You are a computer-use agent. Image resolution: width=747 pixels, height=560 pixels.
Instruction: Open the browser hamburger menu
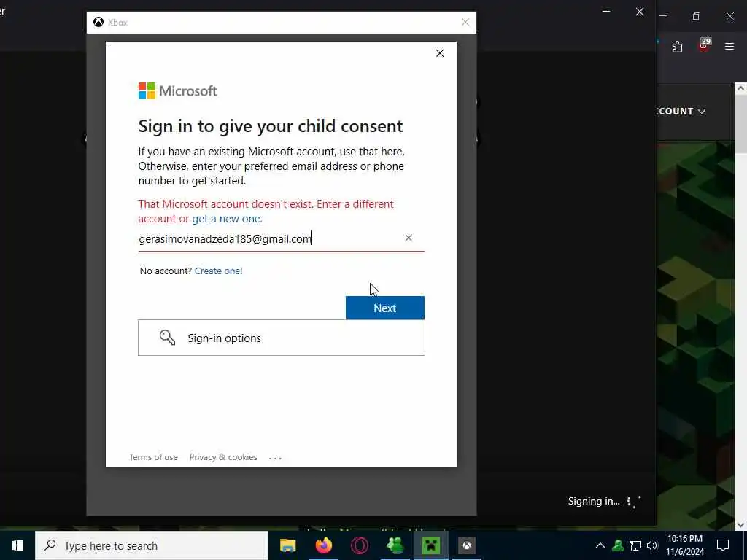[729, 47]
